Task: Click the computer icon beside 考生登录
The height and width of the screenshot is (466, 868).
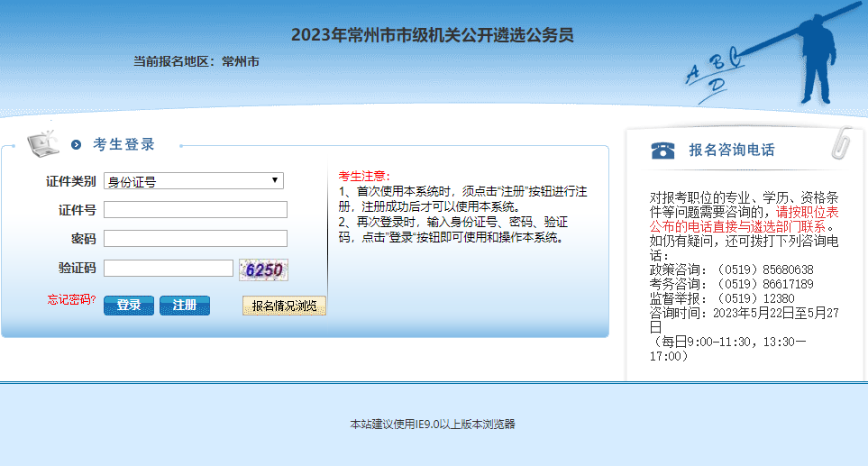Action: click(x=42, y=142)
